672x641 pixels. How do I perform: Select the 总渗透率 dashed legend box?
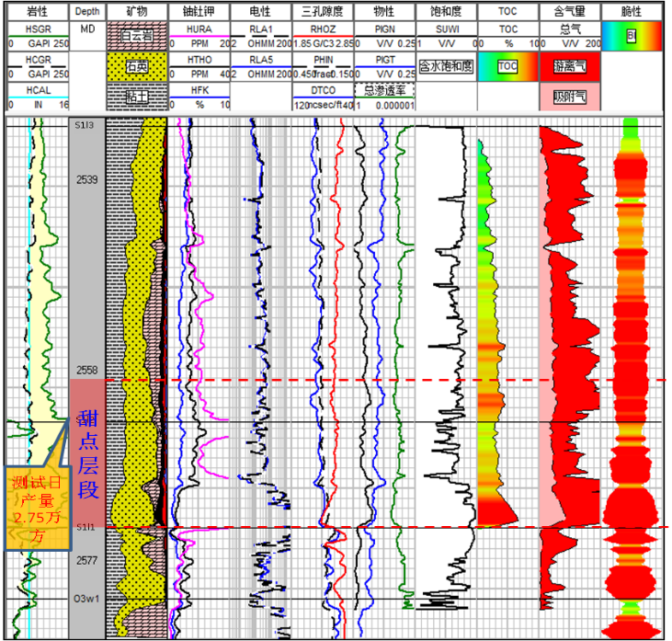point(385,90)
